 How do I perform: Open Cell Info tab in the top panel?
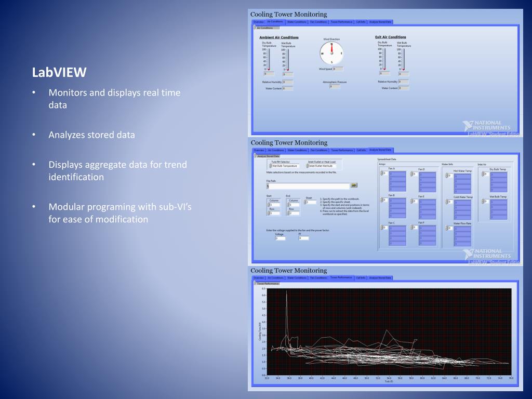coord(361,22)
